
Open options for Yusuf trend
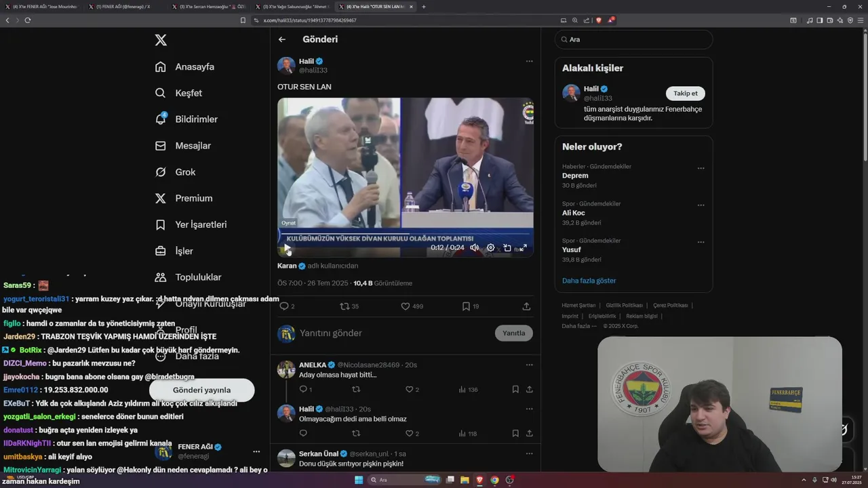click(x=701, y=242)
